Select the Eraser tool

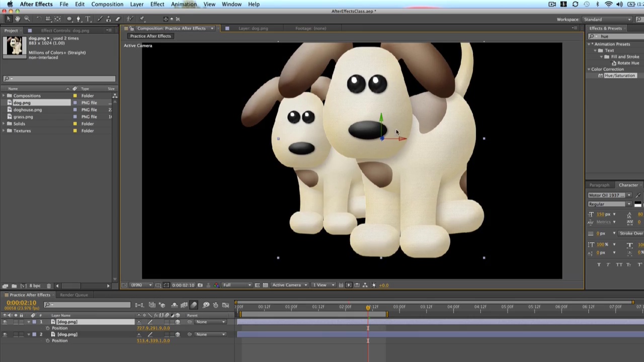[118, 19]
